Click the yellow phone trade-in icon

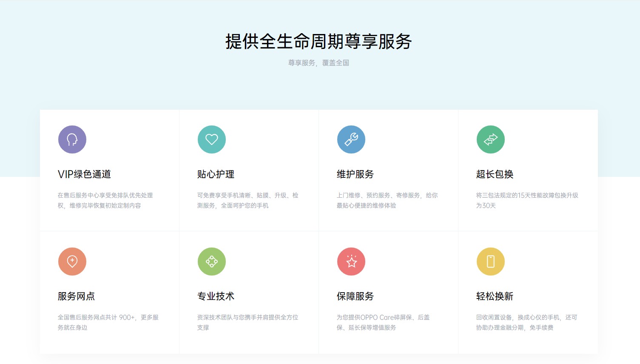(491, 262)
